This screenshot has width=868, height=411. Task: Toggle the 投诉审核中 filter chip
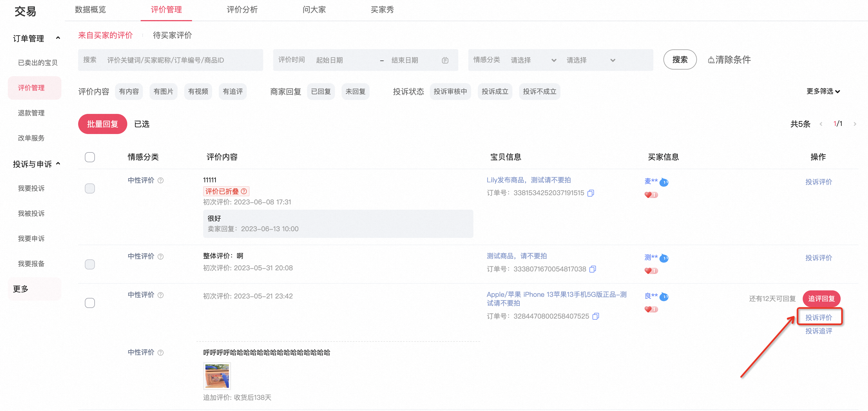point(450,92)
